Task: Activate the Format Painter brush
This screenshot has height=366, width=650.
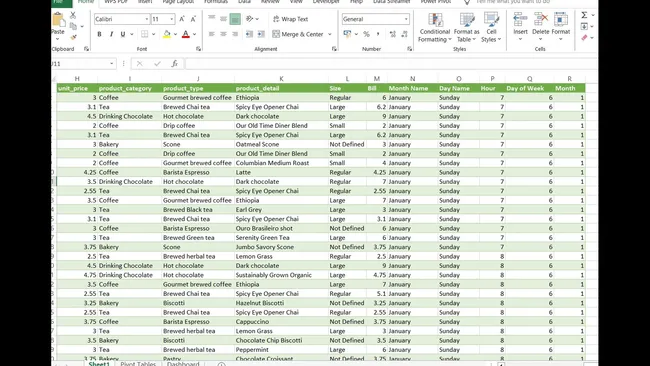Action: (73, 37)
